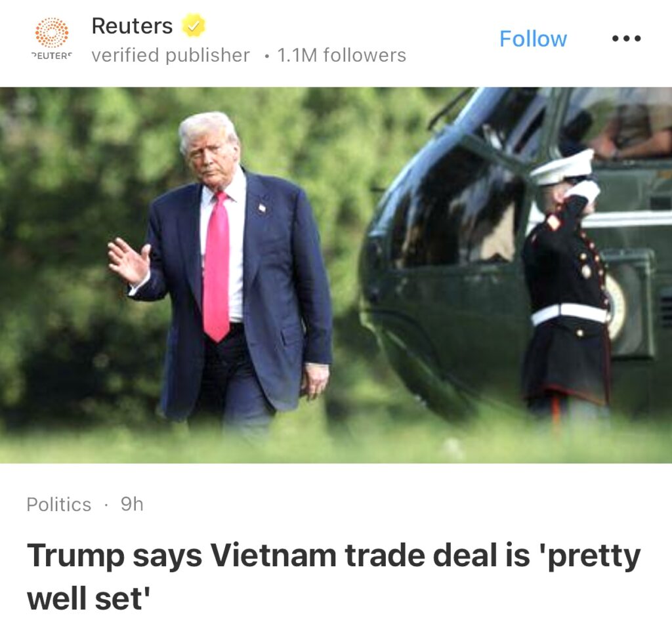Open the three-dot more options menu
672x622 pixels.
click(x=626, y=39)
